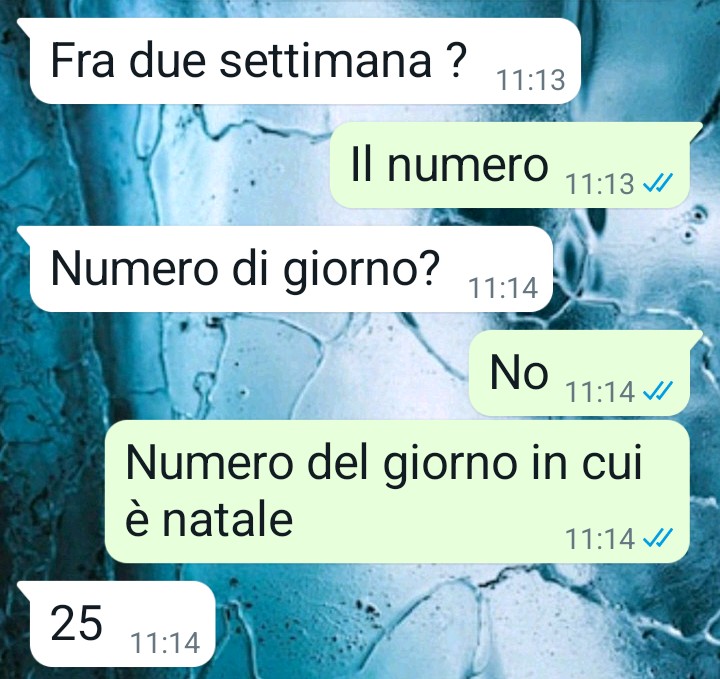Click the word "giorno?" in the white bubble

coord(361,271)
